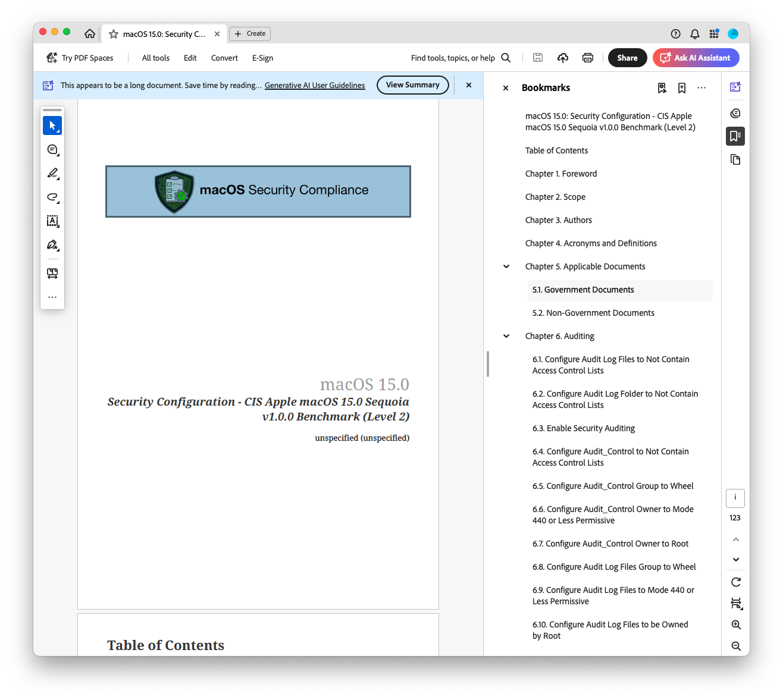This screenshot has width=783, height=700.
Task: Dismiss the long document banner
Action: click(x=469, y=85)
